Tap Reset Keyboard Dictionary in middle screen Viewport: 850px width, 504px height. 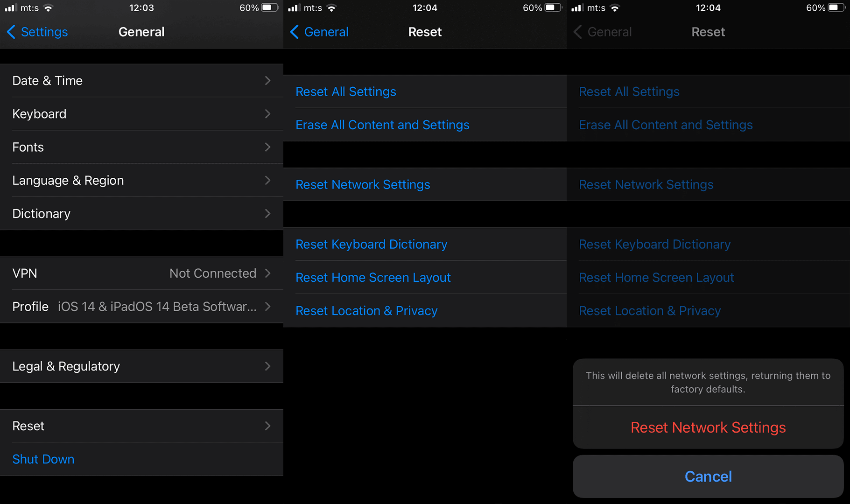pos(425,244)
